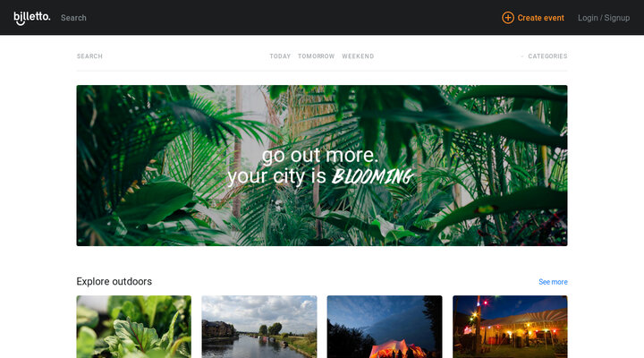Click the Explore outdoors section heading
Viewport: 644px width, 358px height.
(114, 282)
